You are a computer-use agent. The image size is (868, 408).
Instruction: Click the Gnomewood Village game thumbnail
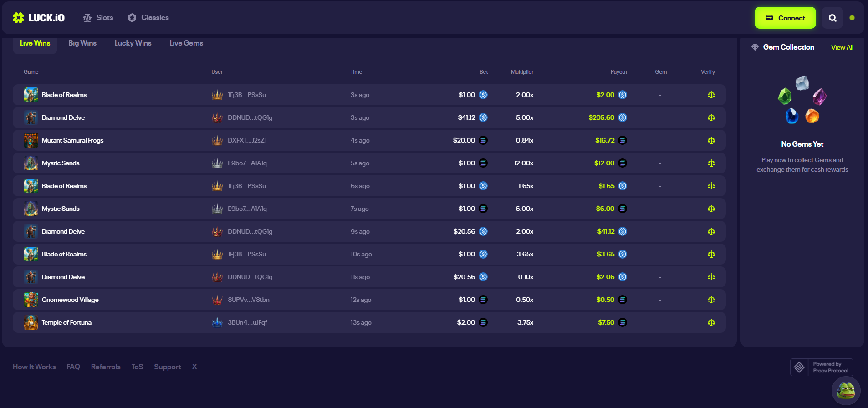(x=31, y=300)
